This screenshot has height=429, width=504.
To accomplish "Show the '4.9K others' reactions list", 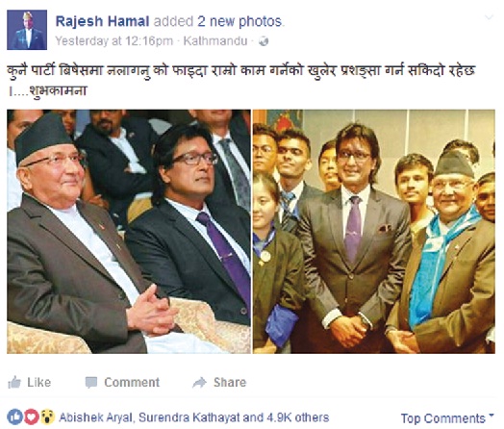I will (x=298, y=417).
